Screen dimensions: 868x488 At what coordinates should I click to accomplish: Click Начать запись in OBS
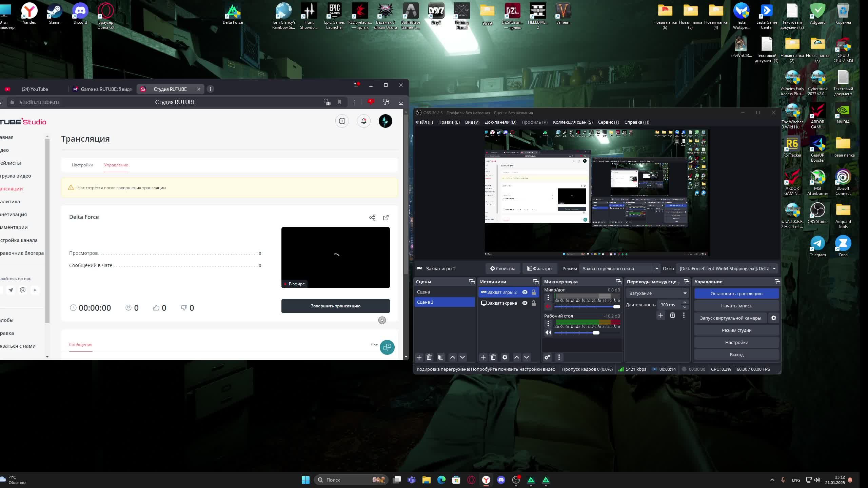click(736, 306)
